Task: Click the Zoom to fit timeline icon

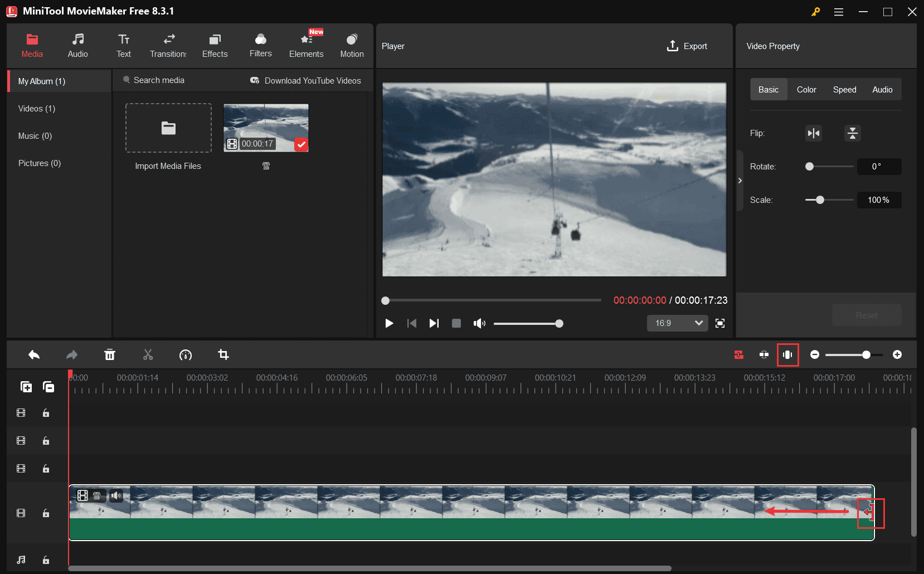Action: 788,354
